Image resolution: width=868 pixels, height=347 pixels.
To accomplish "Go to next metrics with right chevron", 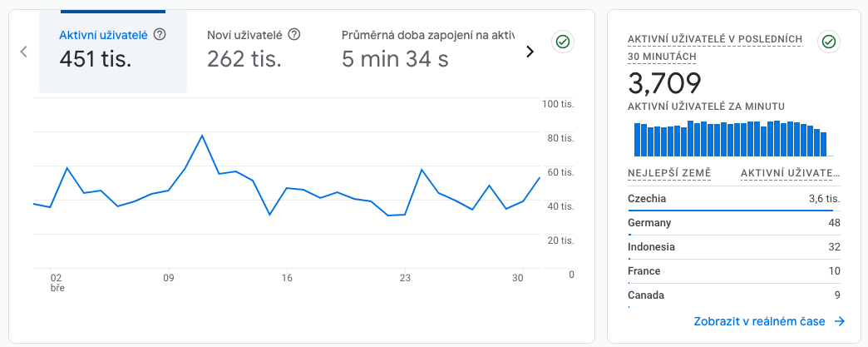I will (x=530, y=52).
